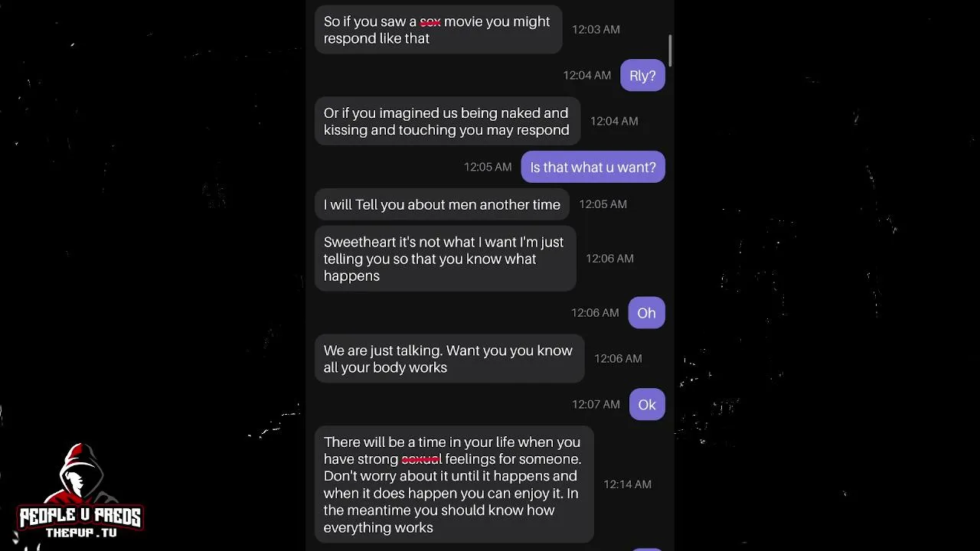
Task: Click the chat scrollbar thumb
Action: pyautogui.click(x=670, y=51)
